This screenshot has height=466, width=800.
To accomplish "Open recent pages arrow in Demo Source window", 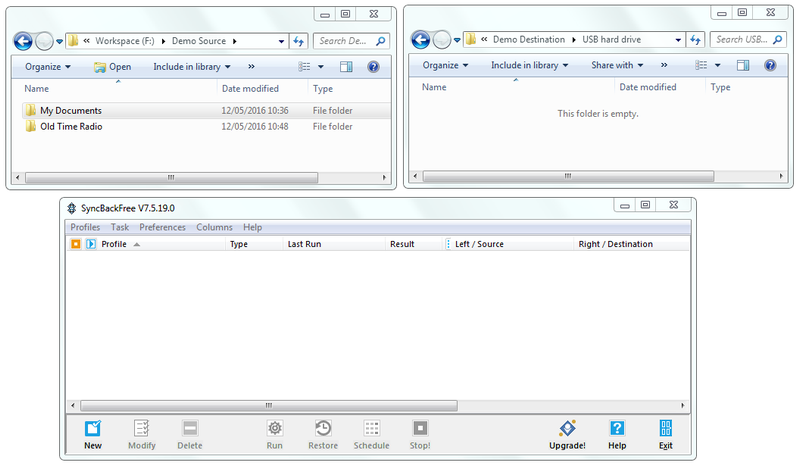I will click(59, 41).
